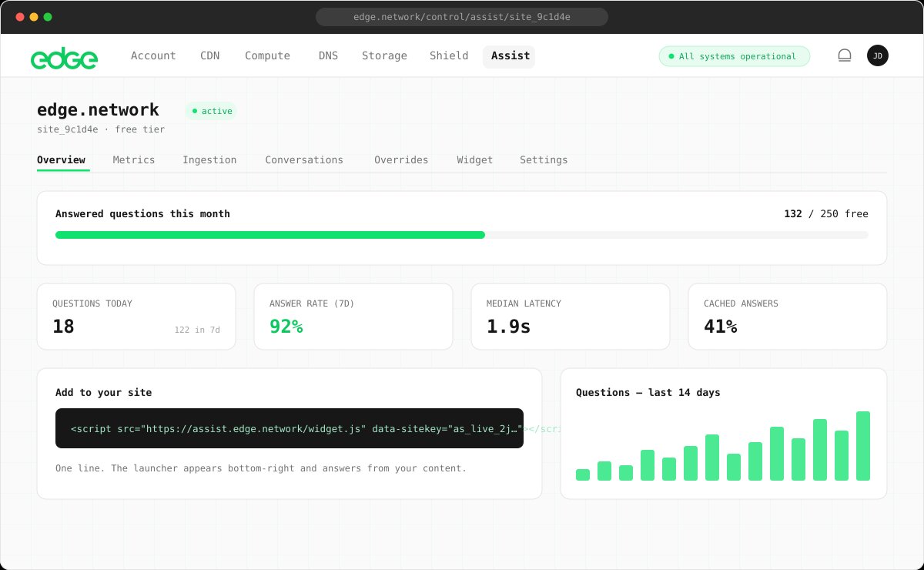Open the Ingestion tab

point(209,160)
